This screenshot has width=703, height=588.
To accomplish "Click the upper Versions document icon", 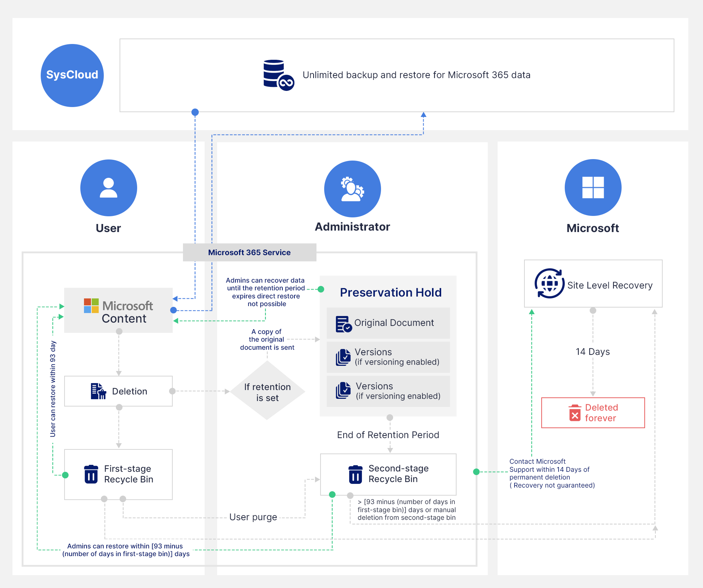I will click(343, 357).
